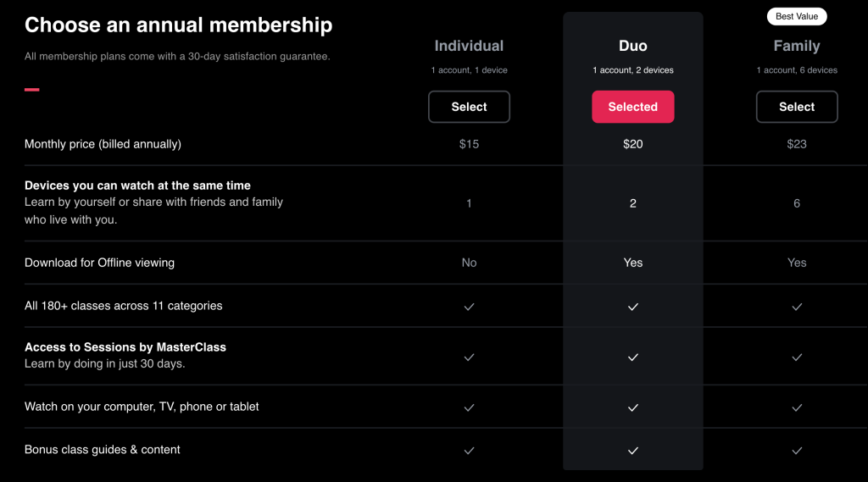Image resolution: width=868 pixels, height=482 pixels.
Task: Select the Family membership plan
Action: click(x=797, y=107)
